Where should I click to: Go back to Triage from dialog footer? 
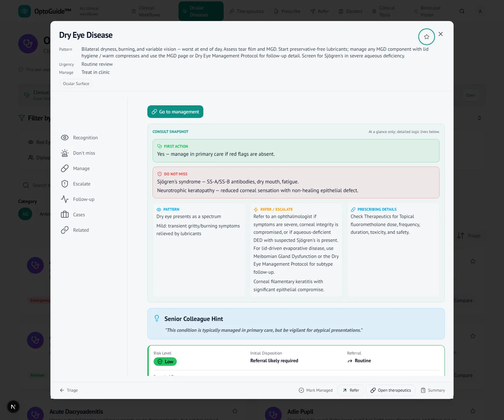pos(69,390)
